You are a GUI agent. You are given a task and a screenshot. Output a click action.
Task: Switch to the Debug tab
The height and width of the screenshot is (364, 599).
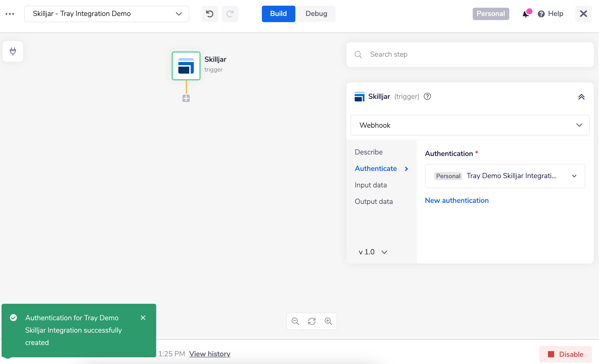316,14
